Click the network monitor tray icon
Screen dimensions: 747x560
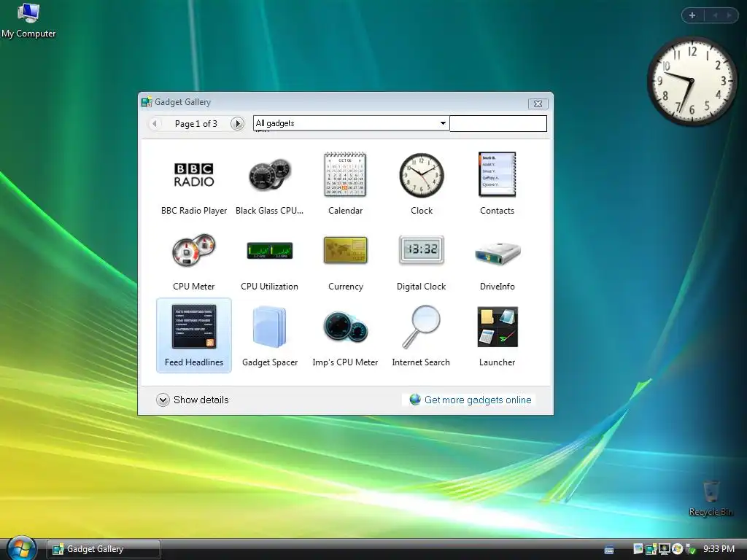coord(664,549)
